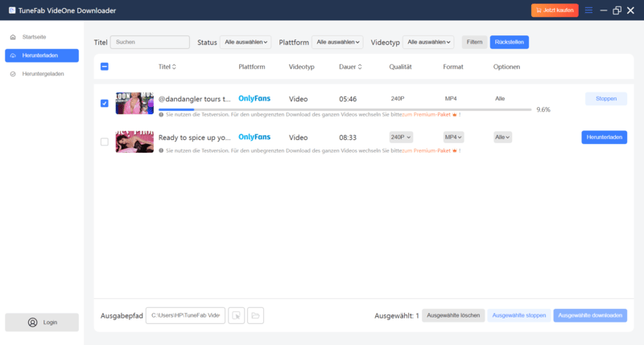Click the Suchen title search field
Screen dimensions: 644x345
(x=150, y=42)
